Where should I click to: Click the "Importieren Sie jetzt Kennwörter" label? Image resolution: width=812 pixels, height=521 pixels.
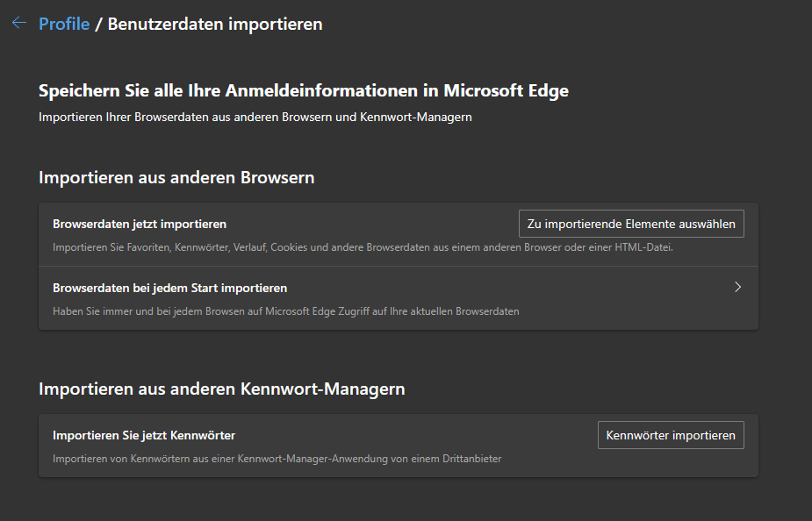coord(144,435)
